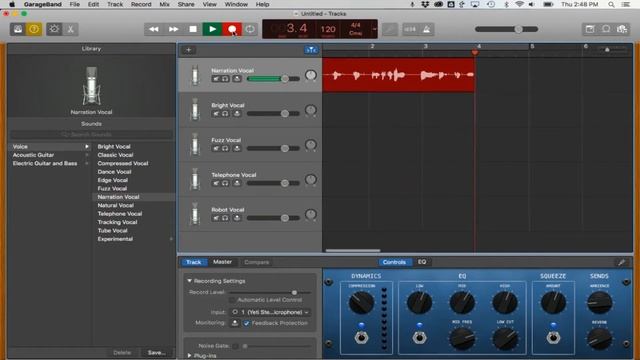Image resolution: width=640 pixels, height=360 pixels.
Task: Open the Track menu
Action: 115,4
